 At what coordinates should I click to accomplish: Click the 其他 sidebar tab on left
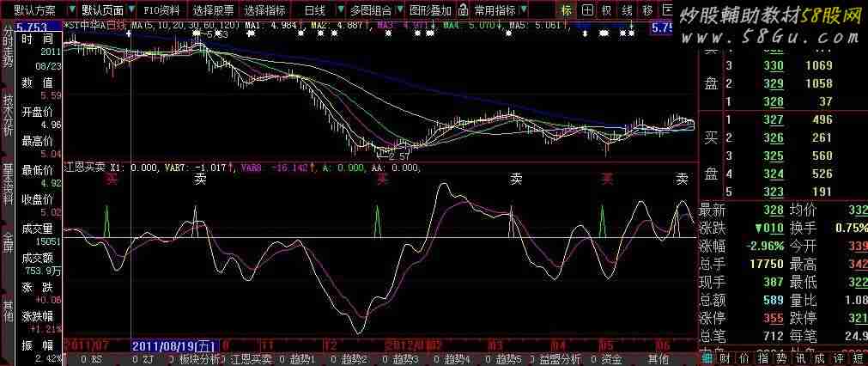(x=8, y=311)
